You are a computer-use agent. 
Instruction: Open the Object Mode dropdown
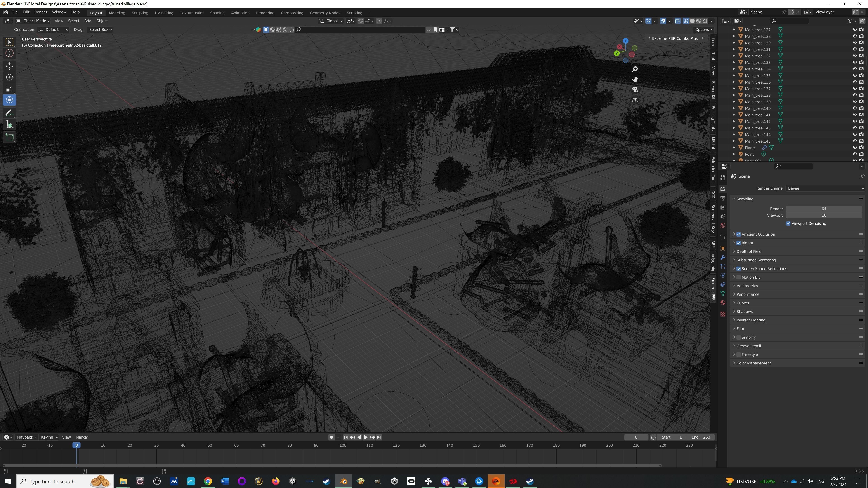(x=33, y=21)
